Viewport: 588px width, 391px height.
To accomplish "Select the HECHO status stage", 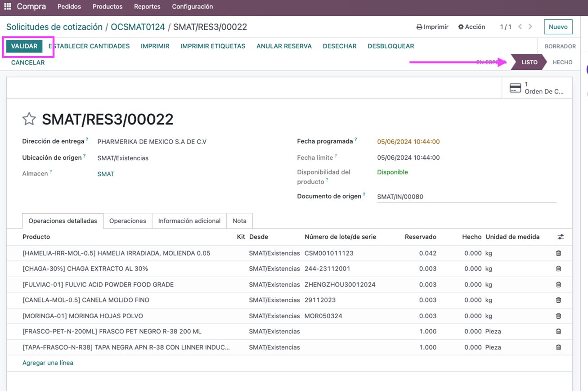I will click(562, 63).
